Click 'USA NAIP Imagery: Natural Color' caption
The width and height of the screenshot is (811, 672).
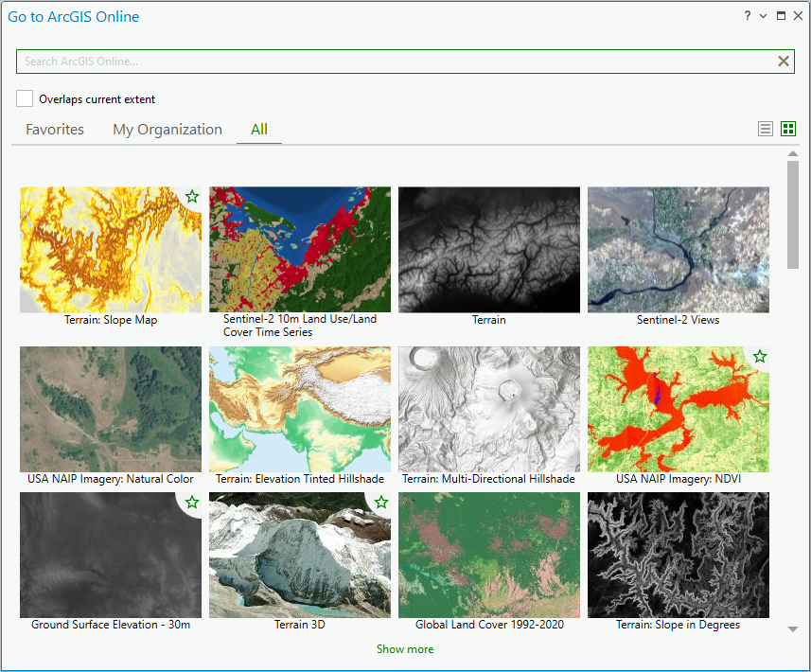(111, 479)
